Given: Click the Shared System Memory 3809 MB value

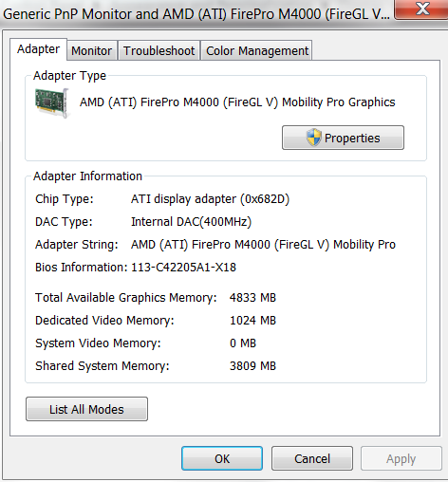Looking at the screenshot, I should (x=252, y=366).
